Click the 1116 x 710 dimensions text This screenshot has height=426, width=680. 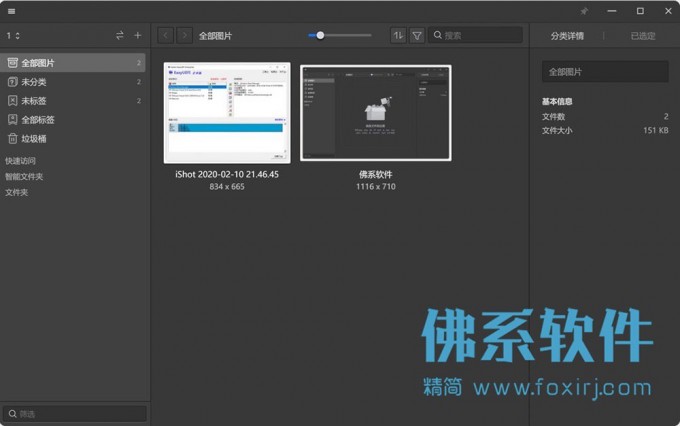[376, 187]
